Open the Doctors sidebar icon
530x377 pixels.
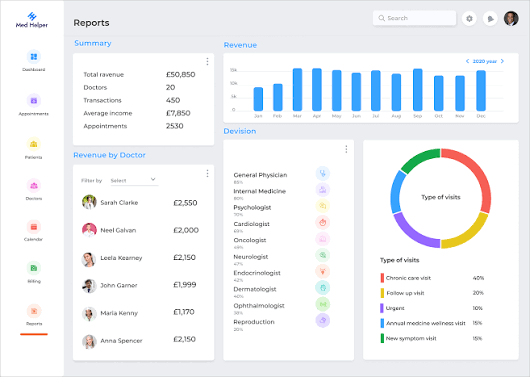(34, 186)
